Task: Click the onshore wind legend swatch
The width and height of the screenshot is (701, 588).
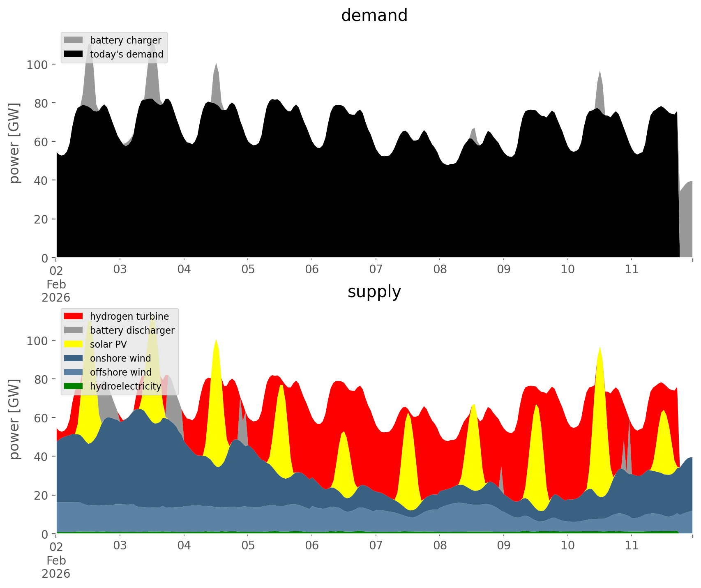Action: [74, 358]
